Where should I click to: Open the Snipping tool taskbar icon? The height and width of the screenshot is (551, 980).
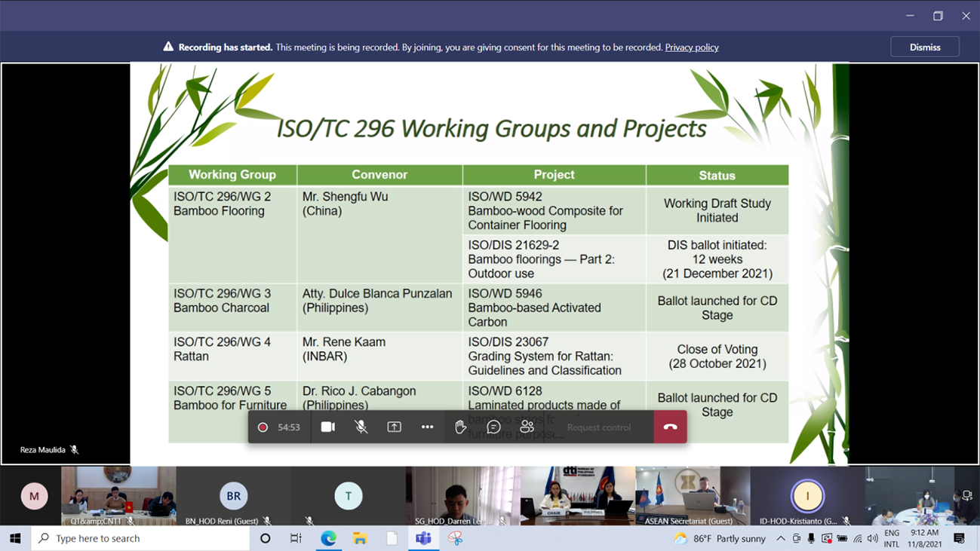coord(455,538)
